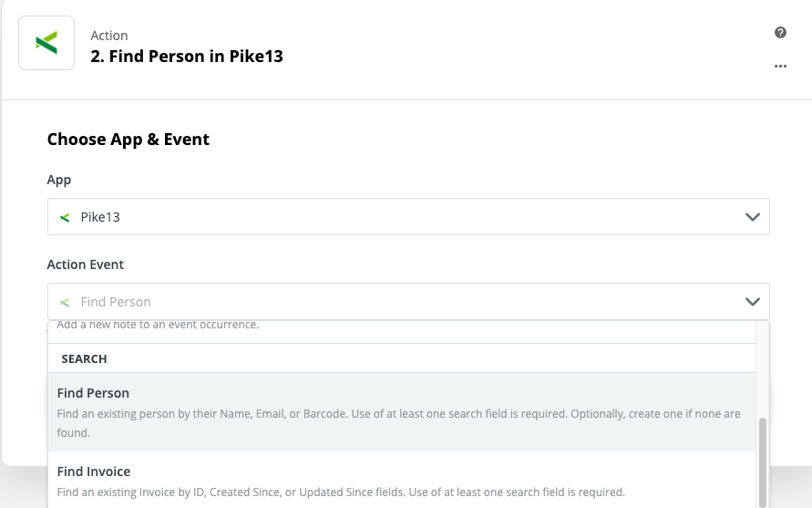This screenshot has height=508, width=812.
Task: Collapse the Action Event dropdown chevron
Action: pyautogui.click(x=752, y=302)
